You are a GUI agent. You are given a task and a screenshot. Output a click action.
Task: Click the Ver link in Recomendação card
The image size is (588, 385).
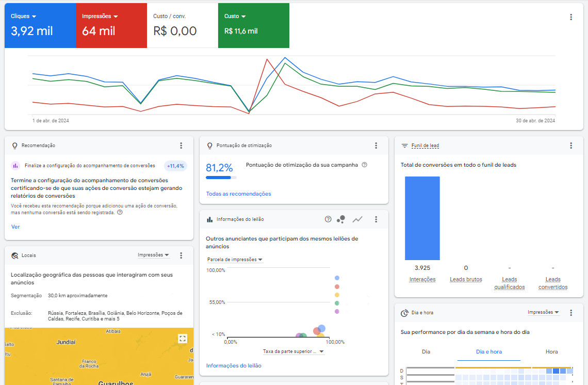(x=15, y=227)
